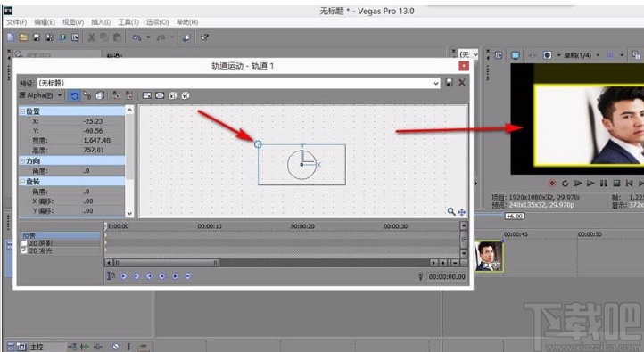
Task: Open the 工具(T) menu
Action: (128, 22)
